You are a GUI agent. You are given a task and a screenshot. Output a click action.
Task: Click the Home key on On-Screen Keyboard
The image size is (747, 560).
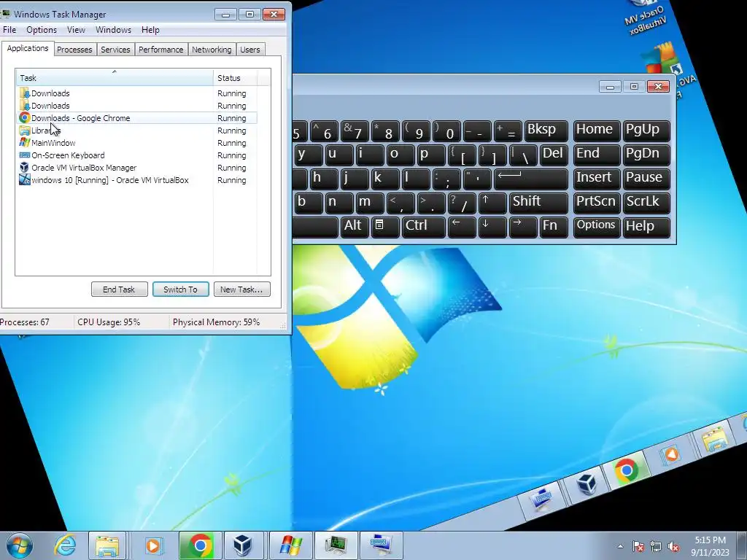597,131
